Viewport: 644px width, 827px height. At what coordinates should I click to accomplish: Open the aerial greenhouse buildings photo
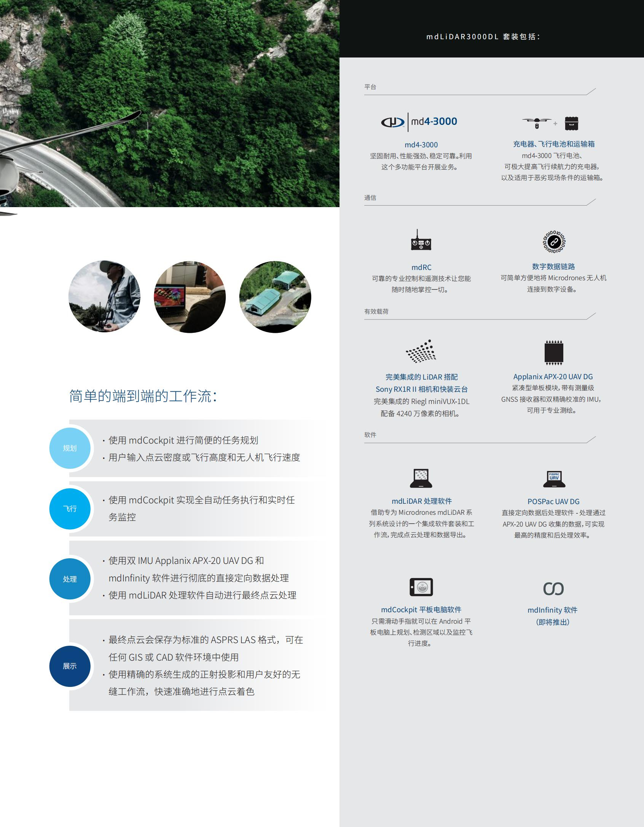[275, 297]
